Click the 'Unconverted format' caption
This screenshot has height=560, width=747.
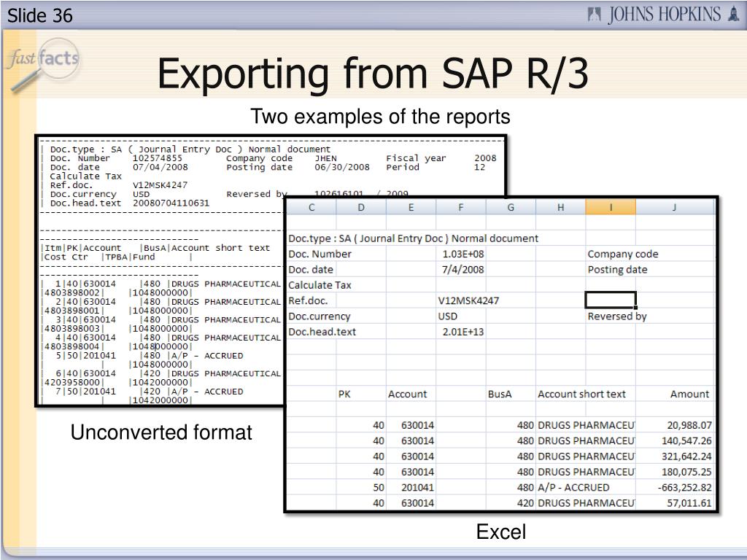(161, 432)
